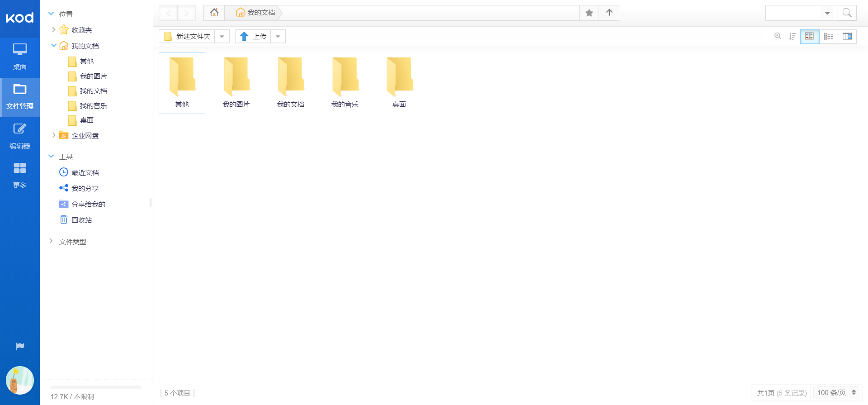
Task: Expand the 收藏夹 tree node
Action: [x=54, y=30]
